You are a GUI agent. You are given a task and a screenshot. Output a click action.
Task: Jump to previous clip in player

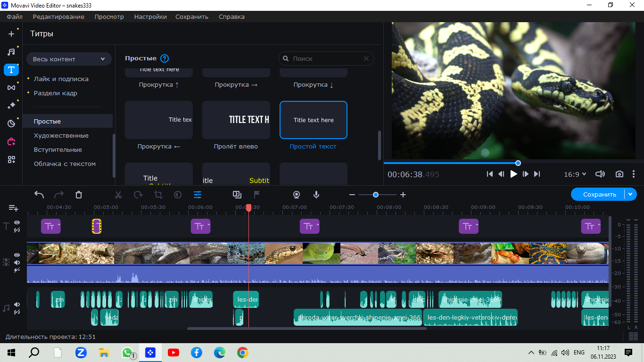[x=490, y=174]
